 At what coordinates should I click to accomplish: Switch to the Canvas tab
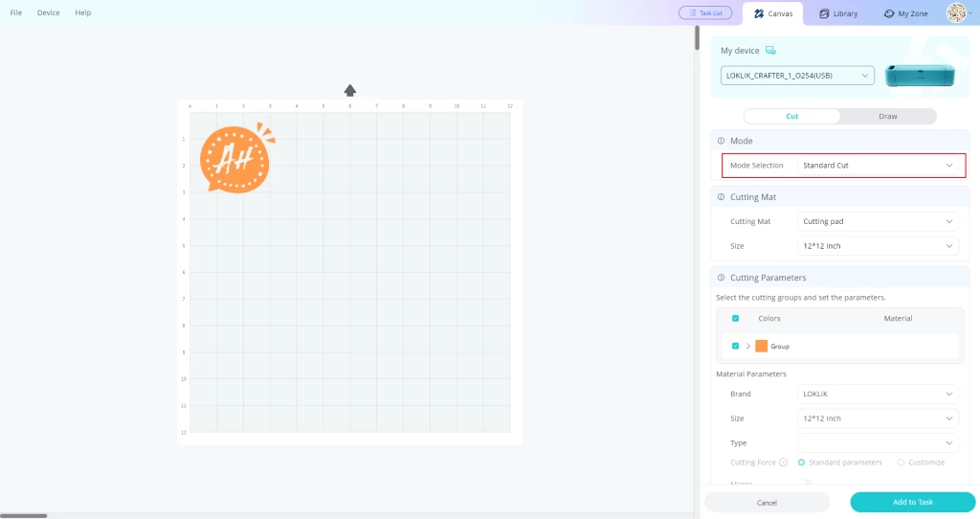[x=773, y=13]
